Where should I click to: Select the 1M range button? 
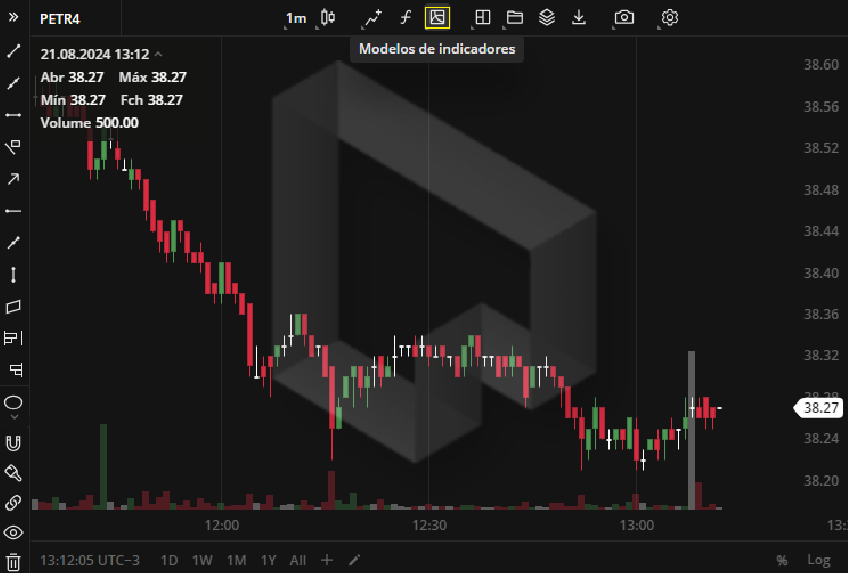pyautogui.click(x=236, y=560)
